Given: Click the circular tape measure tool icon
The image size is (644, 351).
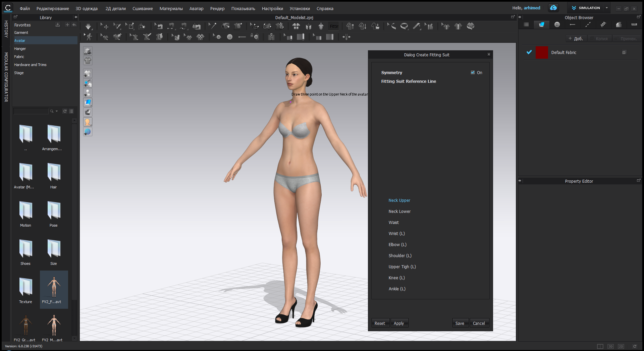Looking at the screenshot, I should 404,26.
